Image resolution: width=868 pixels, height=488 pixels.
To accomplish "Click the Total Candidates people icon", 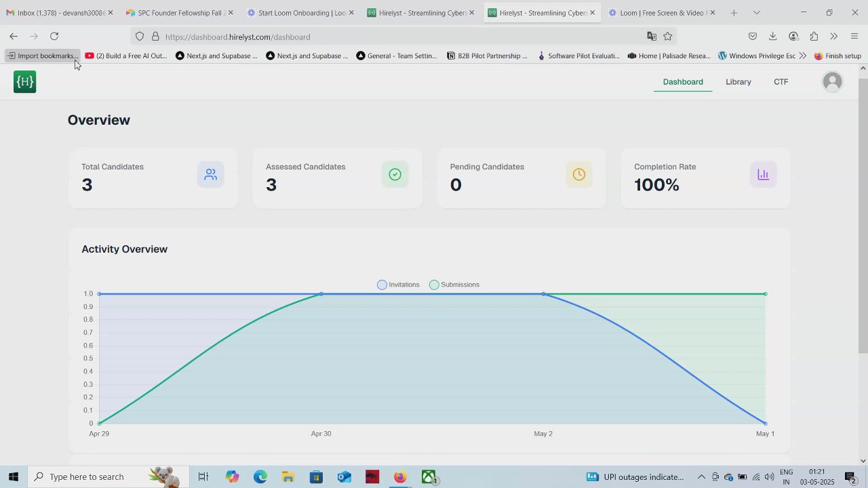I will point(211,175).
